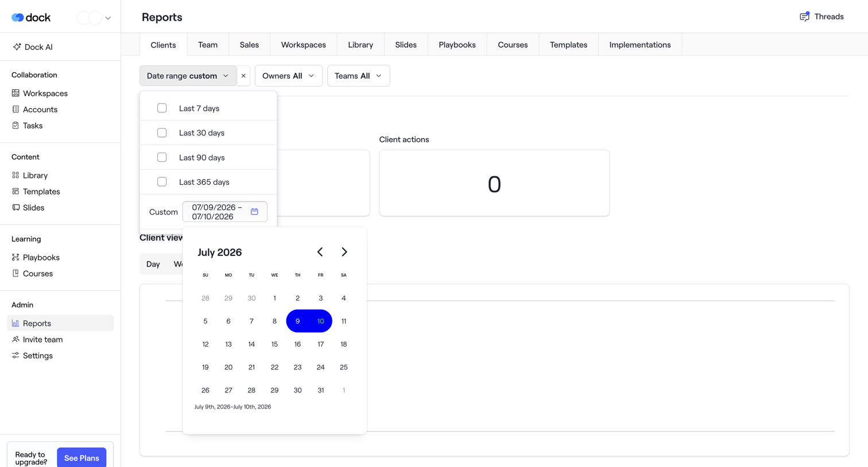Switch to the Team tab
This screenshot has width=868, height=467.
click(x=208, y=45)
